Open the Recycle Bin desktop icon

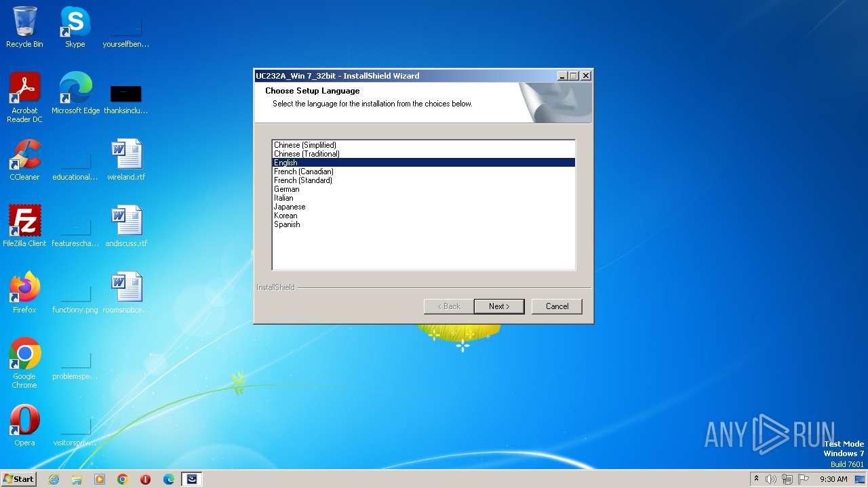tap(24, 27)
